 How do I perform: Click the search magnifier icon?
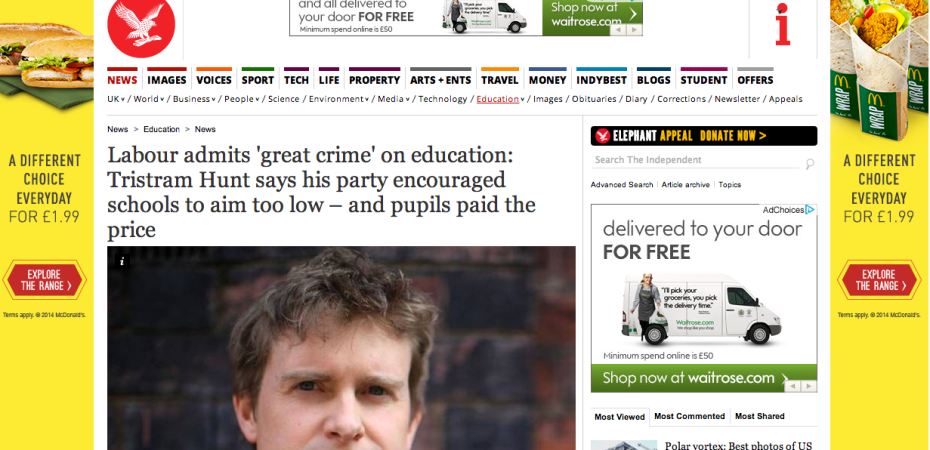810,164
